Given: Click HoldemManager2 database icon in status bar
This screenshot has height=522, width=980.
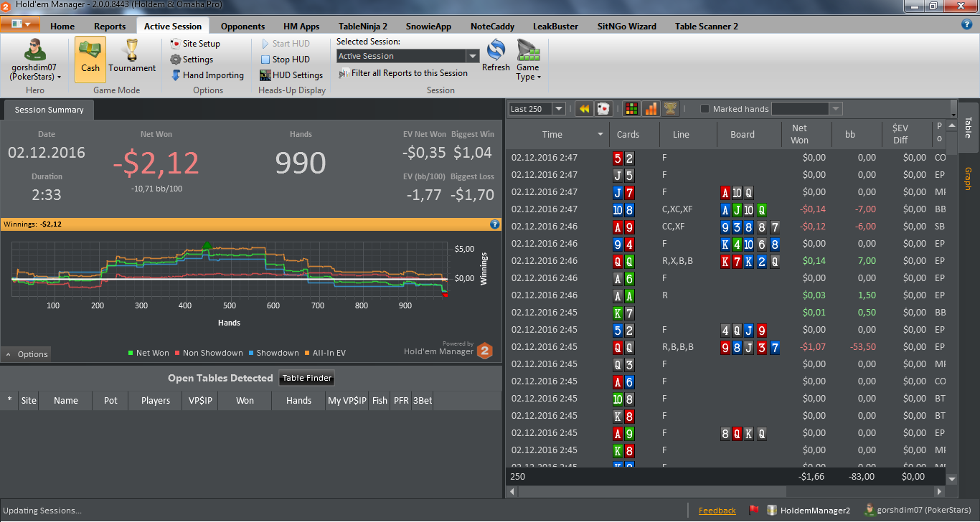Looking at the screenshot, I should [772, 511].
